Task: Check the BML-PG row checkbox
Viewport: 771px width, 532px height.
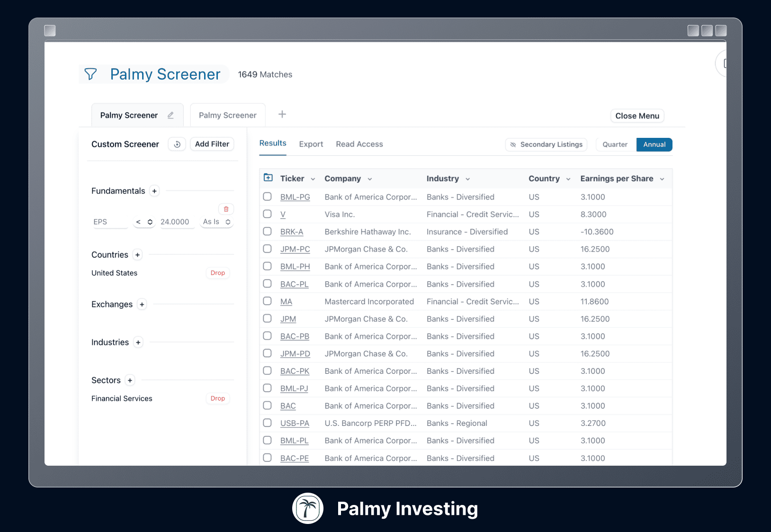Action: (268, 197)
